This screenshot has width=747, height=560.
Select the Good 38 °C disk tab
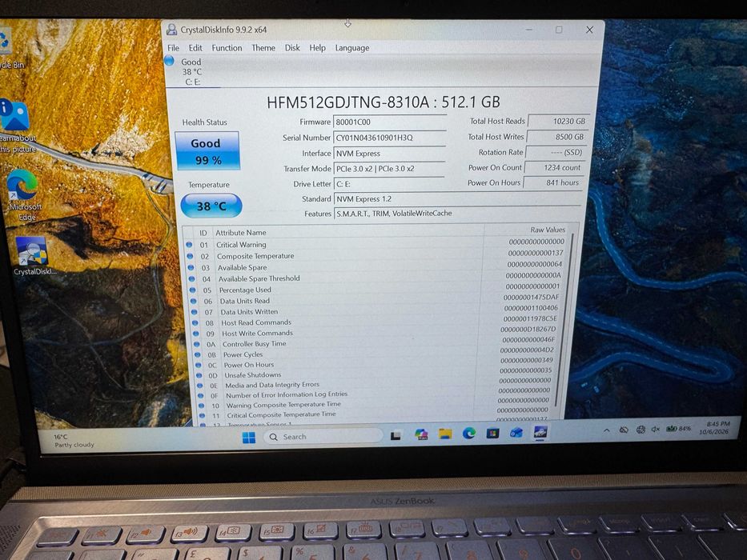191,71
